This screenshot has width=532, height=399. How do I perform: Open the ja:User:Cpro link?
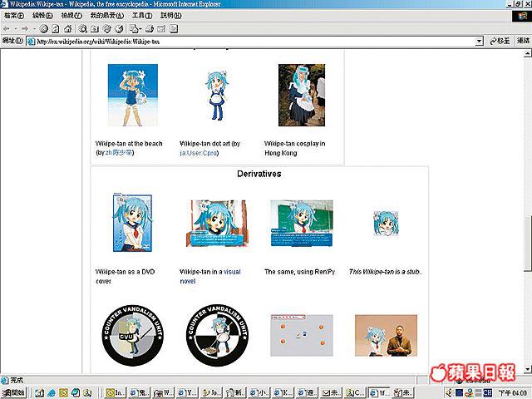point(203,152)
